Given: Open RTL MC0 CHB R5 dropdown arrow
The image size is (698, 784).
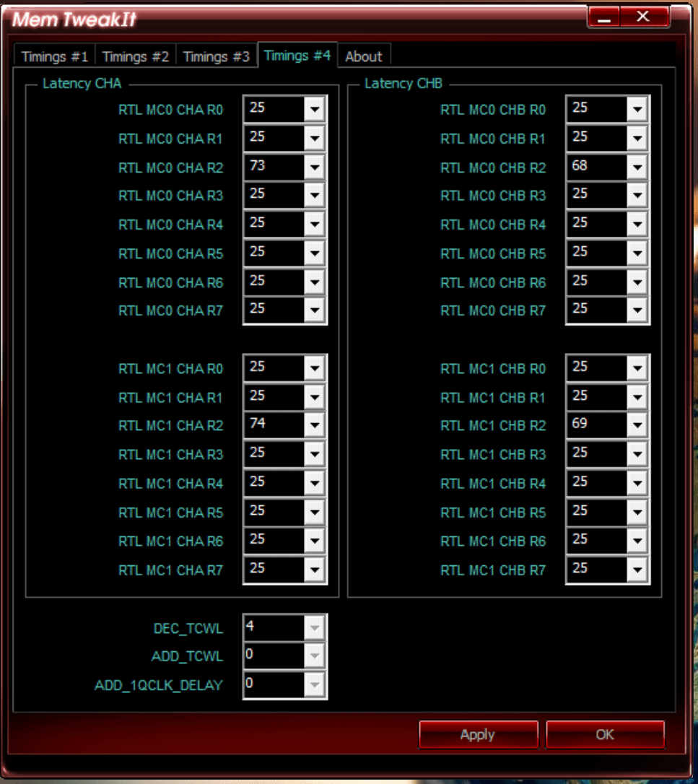Looking at the screenshot, I should pos(637,253).
